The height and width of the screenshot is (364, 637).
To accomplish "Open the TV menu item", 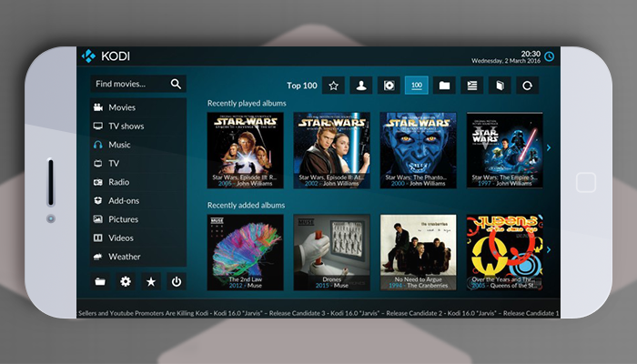I will [x=138, y=163].
